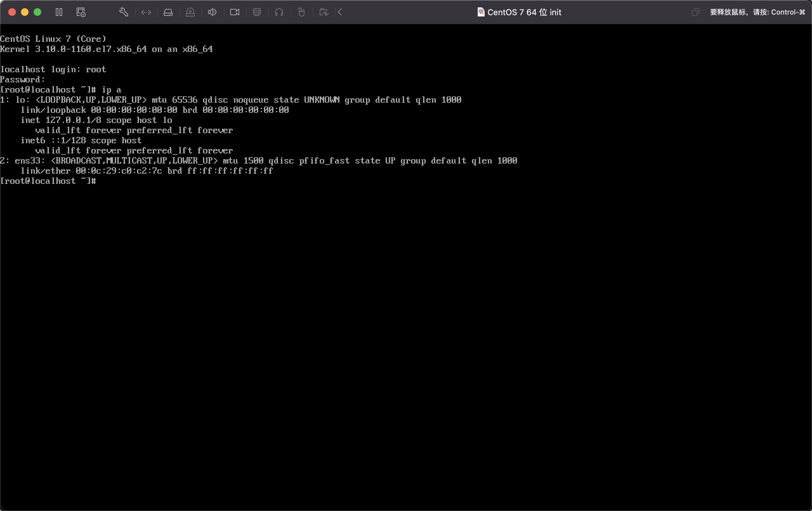Open virtual machine settings wrench
Screen dimensions: 812x511
click(x=124, y=12)
